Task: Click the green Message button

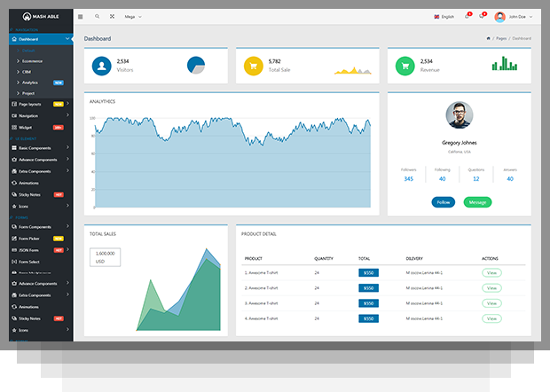Action: coord(477,202)
